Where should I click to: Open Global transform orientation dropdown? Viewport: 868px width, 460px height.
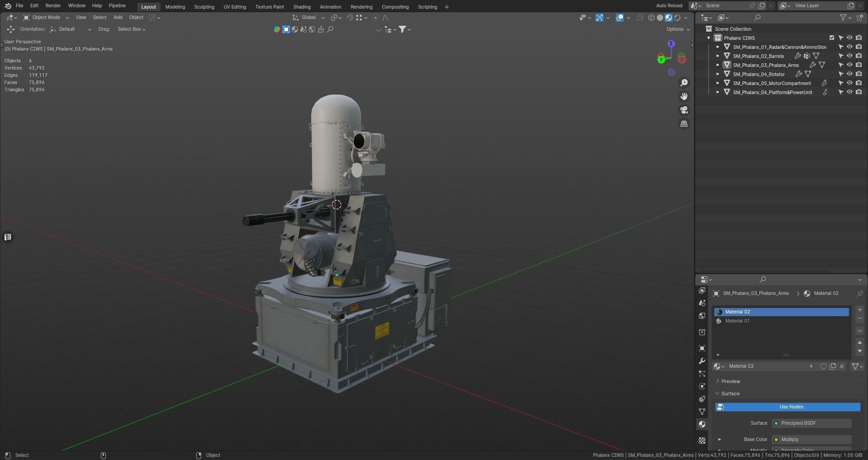pos(309,18)
